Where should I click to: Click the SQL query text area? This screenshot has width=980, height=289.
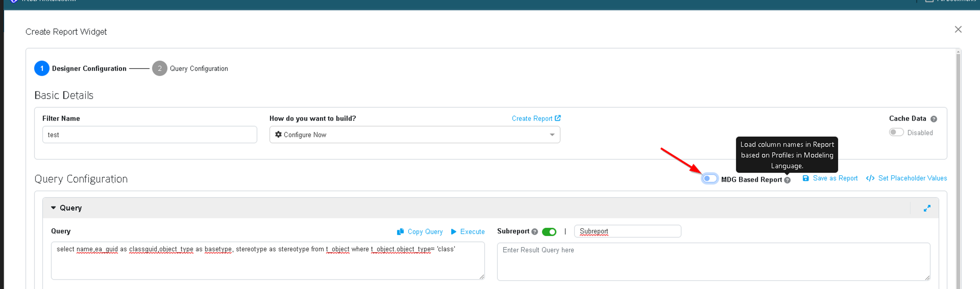pyautogui.click(x=268, y=261)
